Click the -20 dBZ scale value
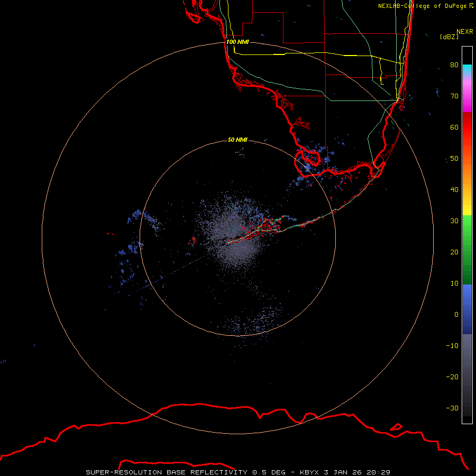476x476 pixels. point(452,377)
